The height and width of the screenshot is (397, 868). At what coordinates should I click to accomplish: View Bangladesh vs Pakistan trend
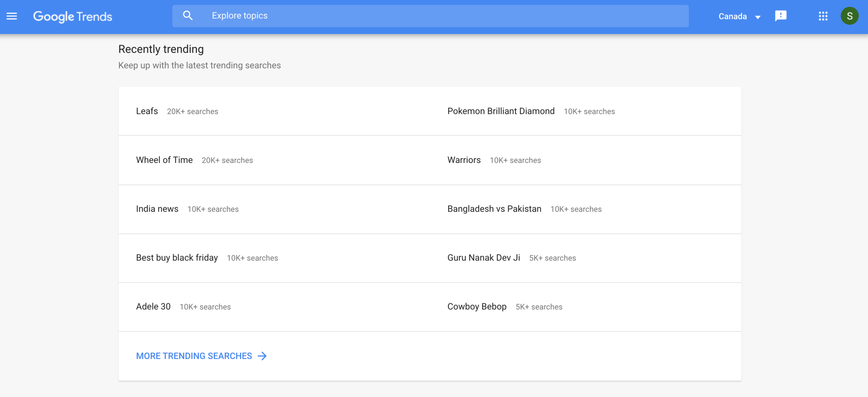[x=494, y=209]
